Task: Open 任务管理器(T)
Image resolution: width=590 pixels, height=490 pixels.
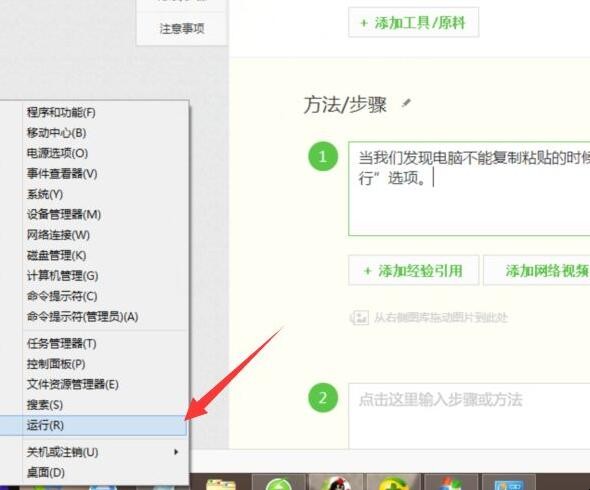Action: tap(94, 344)
